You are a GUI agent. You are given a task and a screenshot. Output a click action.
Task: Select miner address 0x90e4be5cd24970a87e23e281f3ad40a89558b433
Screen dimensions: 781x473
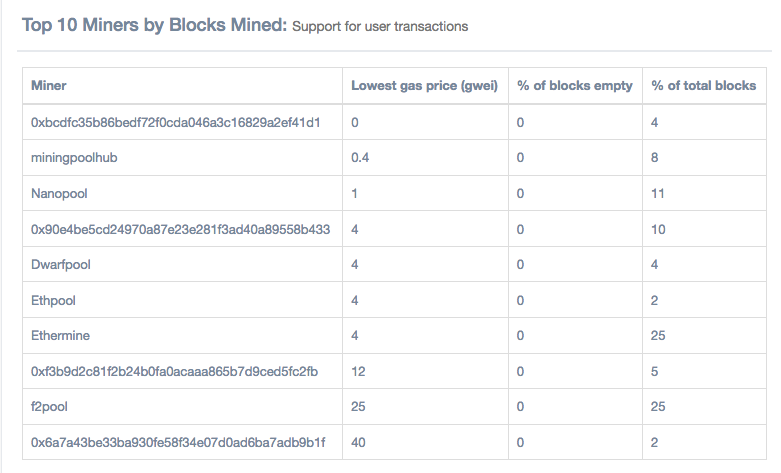pos(180,229)
